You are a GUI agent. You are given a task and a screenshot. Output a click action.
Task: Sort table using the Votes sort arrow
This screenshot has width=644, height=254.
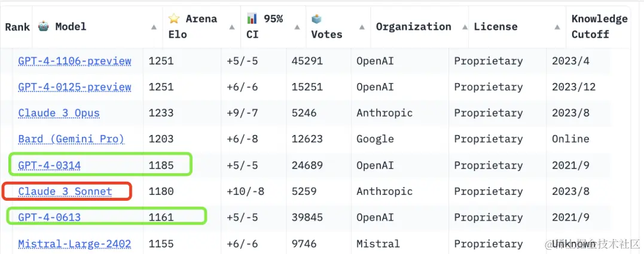tap(362, 27)
